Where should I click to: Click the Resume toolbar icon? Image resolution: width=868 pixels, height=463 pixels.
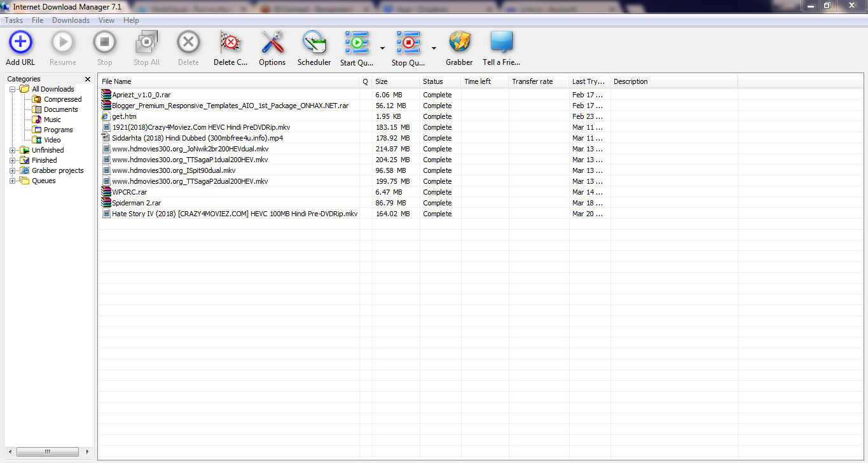click(62, 43)
